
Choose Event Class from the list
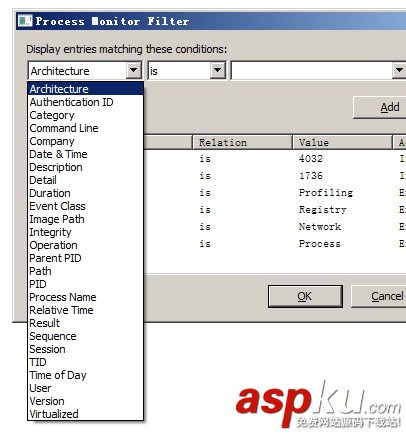(x=85, y=206)
